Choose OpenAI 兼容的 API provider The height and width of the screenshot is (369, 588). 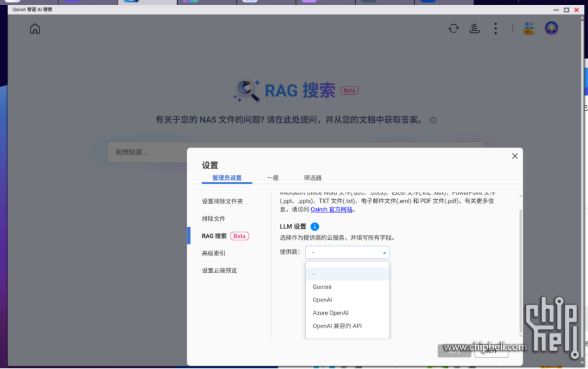347,326
